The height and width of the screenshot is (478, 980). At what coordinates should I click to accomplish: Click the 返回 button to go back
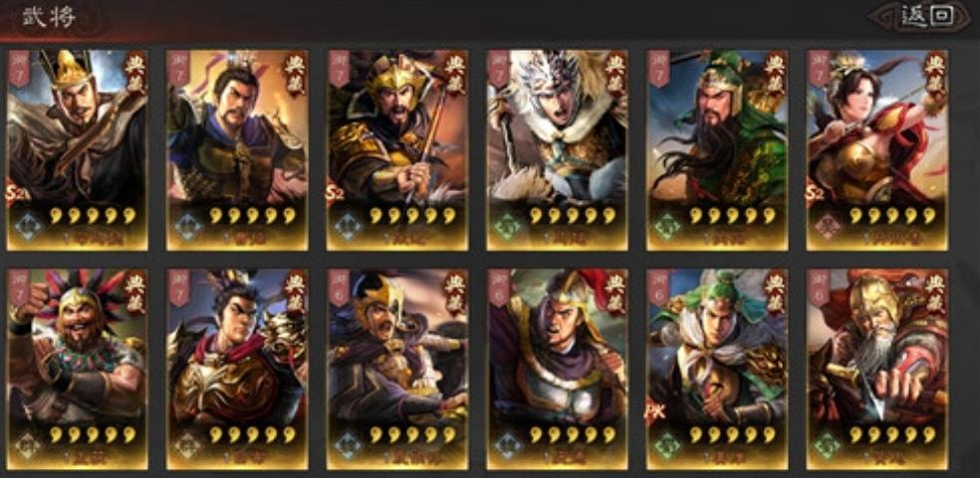tap(927, 16)
